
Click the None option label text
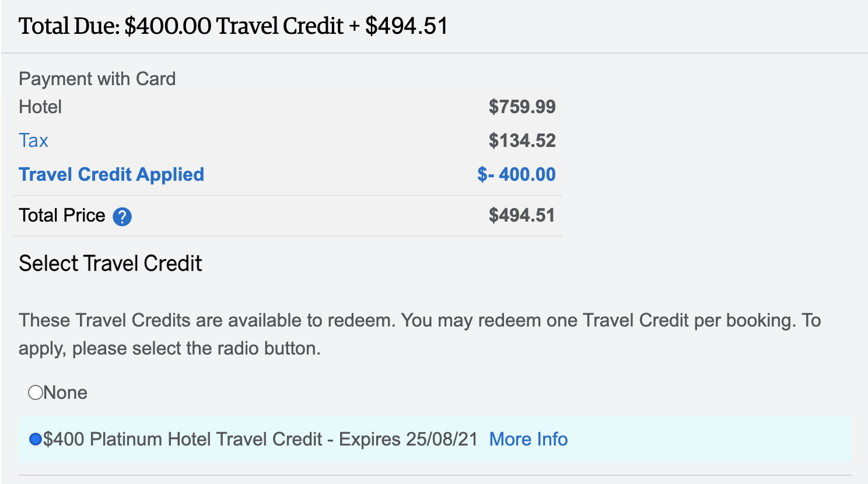(65, 392)
